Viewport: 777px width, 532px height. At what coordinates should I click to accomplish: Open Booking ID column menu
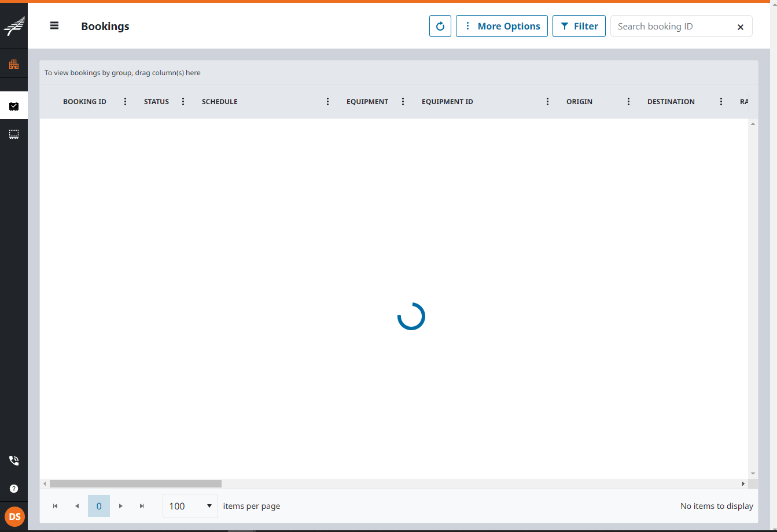125,102
